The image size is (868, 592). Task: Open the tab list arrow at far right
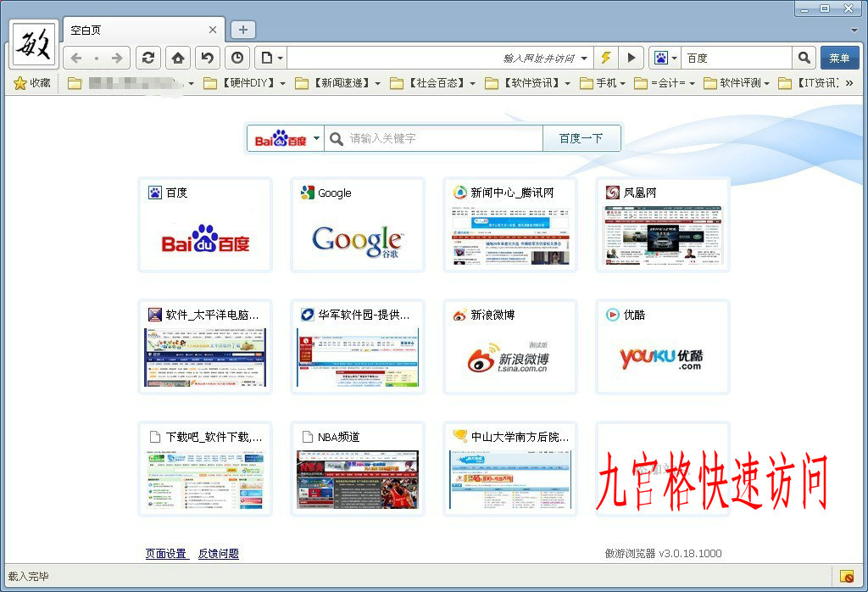tap(854, 30)
